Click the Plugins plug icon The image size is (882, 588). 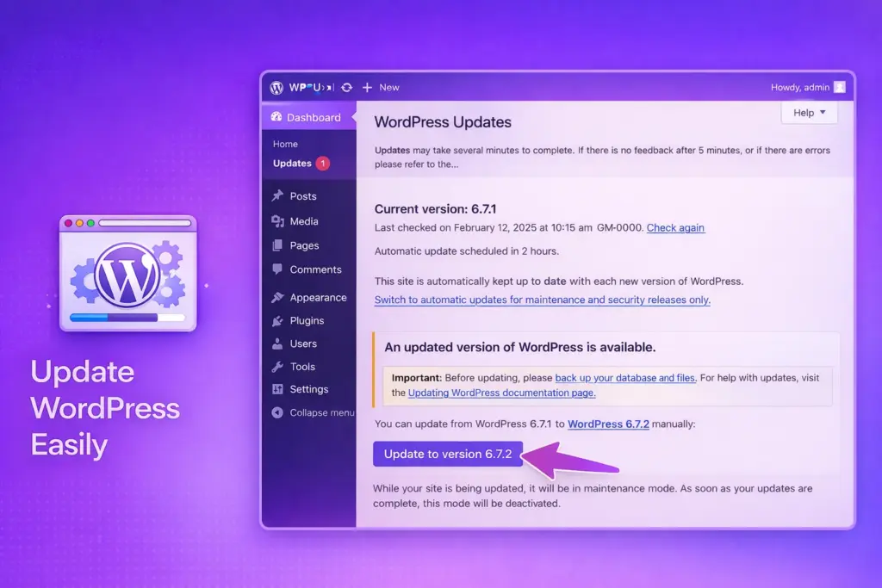277,320
